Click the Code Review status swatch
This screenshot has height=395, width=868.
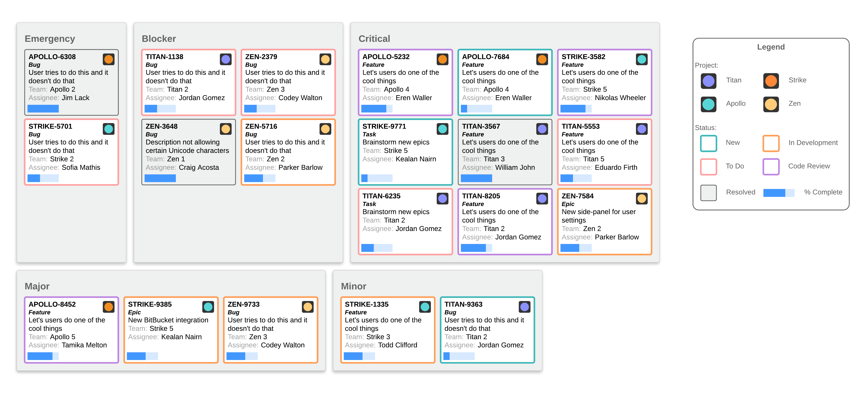(x=771, y=166)
